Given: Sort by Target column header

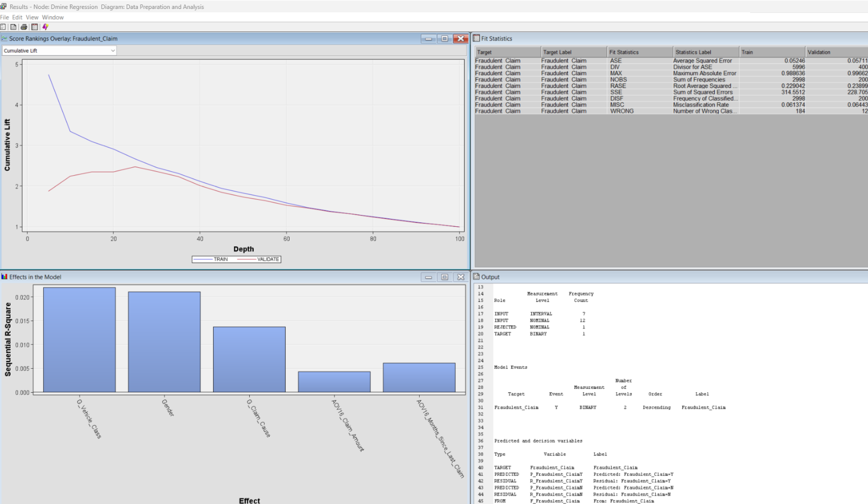Looking at the screenshot, I should [508, 52].
